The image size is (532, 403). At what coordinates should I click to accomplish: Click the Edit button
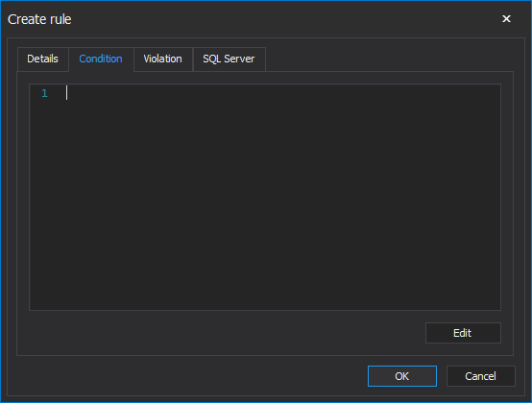tap(463, 333)
